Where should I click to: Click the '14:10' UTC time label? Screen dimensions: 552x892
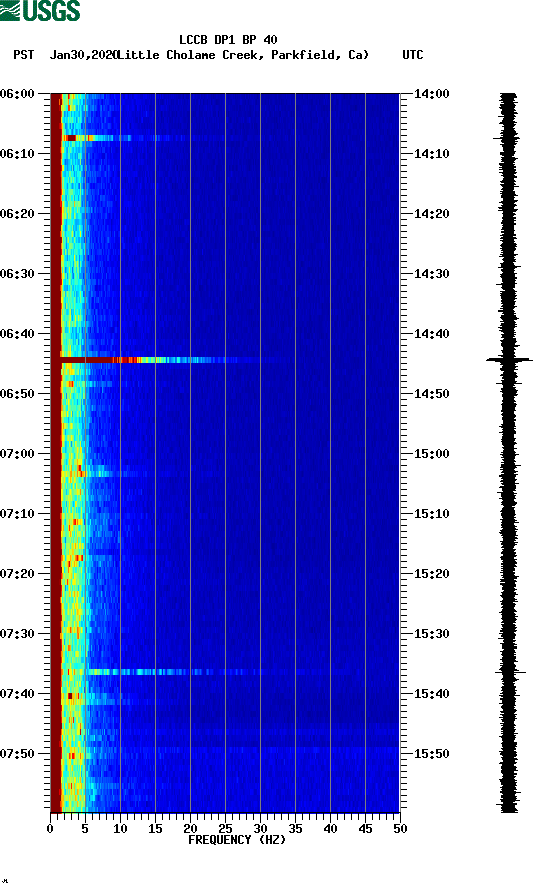coord(431,154)
